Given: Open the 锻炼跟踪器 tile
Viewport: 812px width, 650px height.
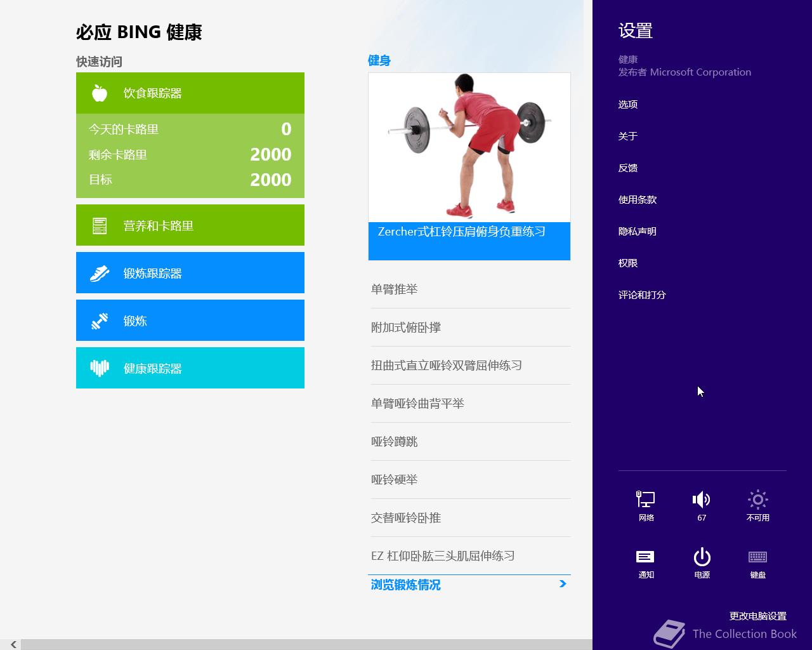Looking at the screenshot, I should point(190,273).
